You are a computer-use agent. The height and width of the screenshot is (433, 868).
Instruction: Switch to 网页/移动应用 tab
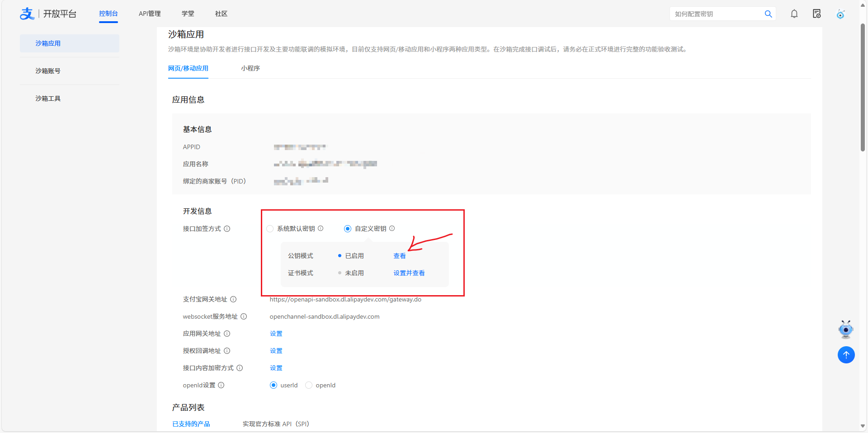pyautogui.click(x=188, y=68)
